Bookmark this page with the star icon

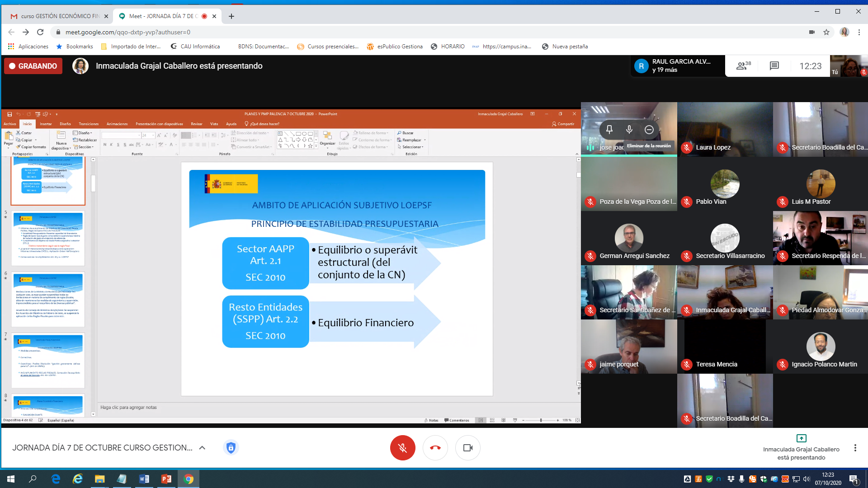(826, 32)
